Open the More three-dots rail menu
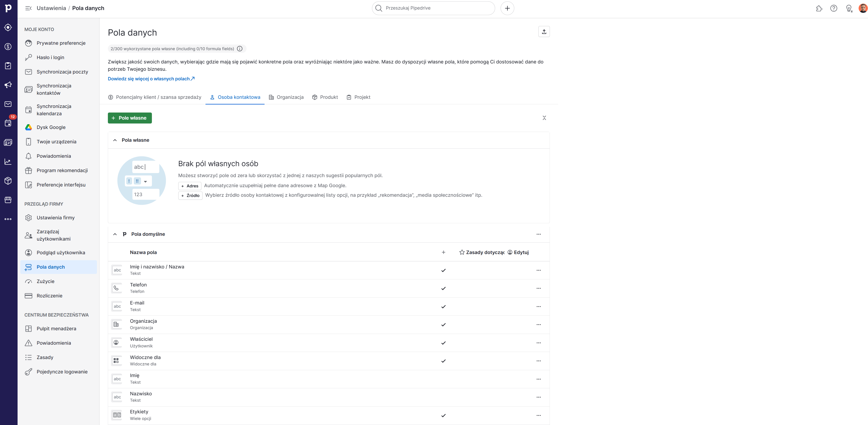Screen dimensions: 868x425 8,219
